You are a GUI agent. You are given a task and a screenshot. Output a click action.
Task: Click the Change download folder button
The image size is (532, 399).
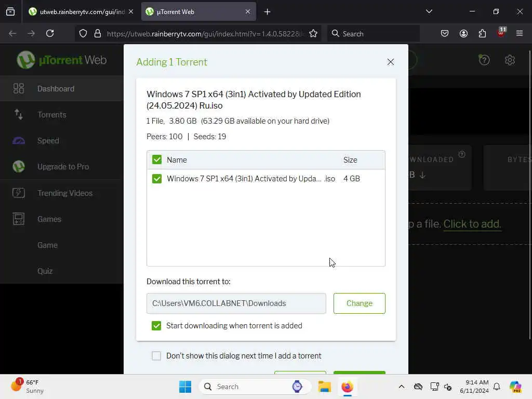(x=360, y=303)
